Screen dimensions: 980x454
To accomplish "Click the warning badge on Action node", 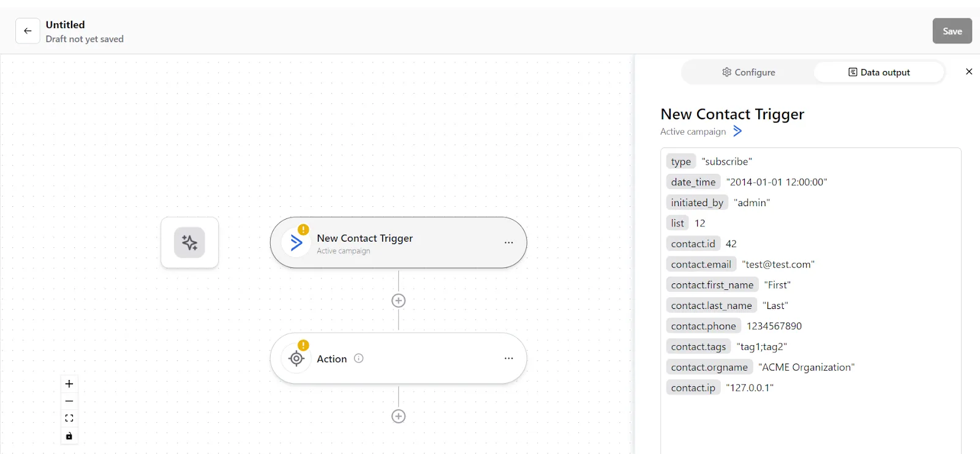I will 303,345.
